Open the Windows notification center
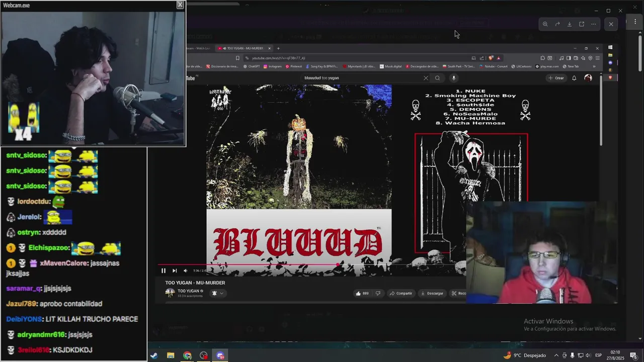644x362 pixels. (x=633, y=355)
